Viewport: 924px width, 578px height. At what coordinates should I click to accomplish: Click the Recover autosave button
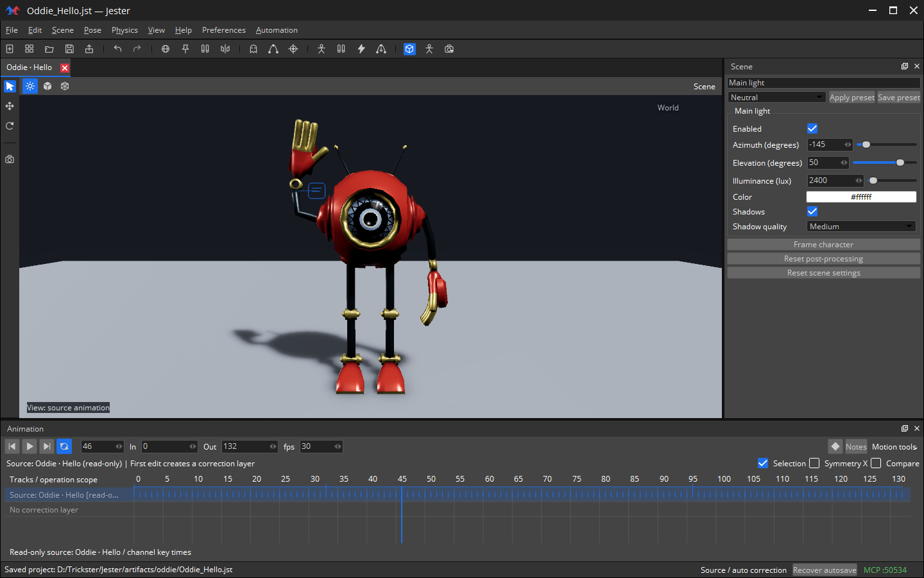pyautogui.click(x=825, y=570)
